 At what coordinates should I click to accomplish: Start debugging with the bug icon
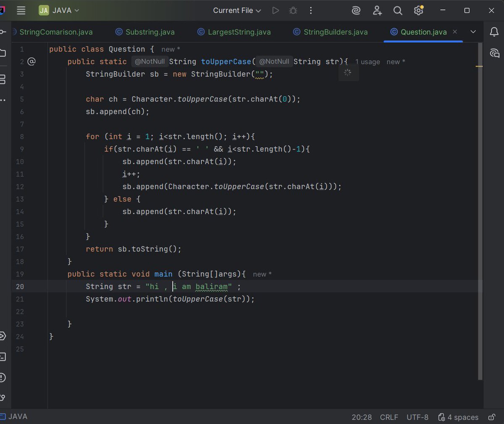click(293, 11)
